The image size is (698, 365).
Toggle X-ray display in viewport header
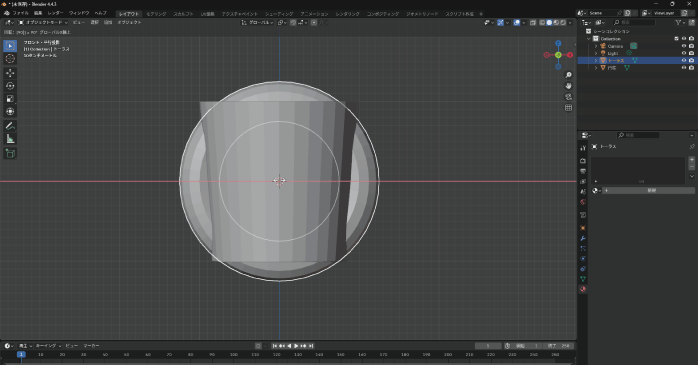(533, 22)
